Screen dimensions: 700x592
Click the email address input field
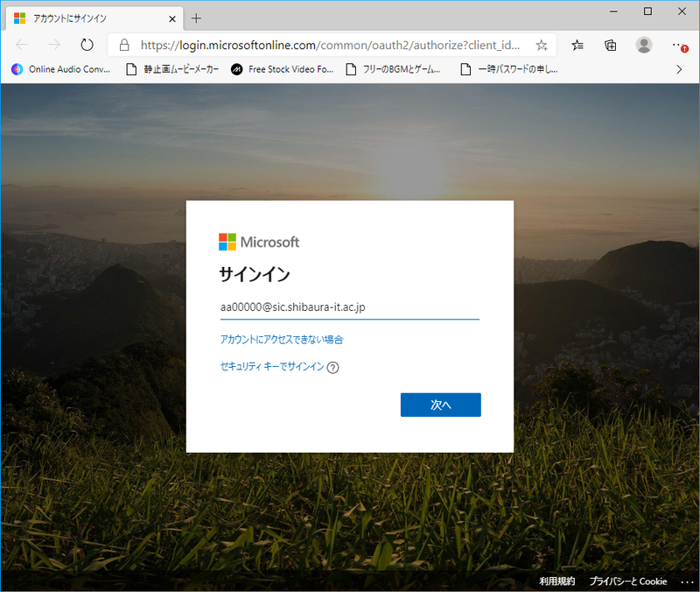(x=348, y=307)
